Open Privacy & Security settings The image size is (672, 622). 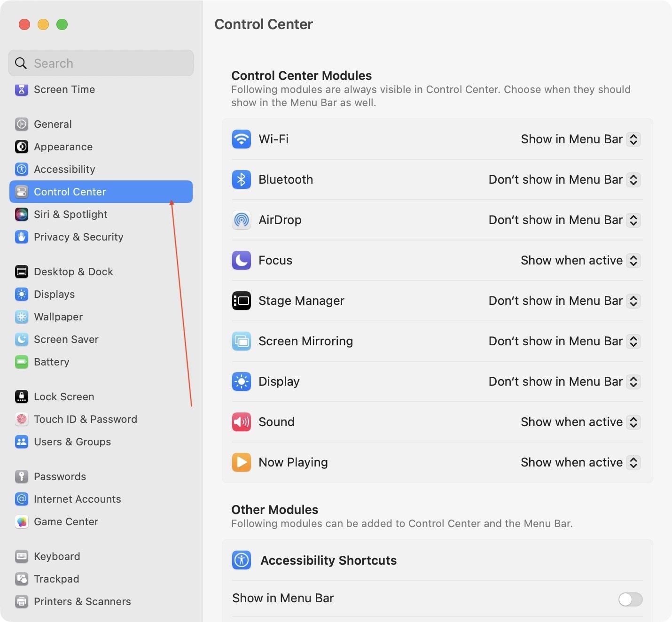click(x=78, y=237)
